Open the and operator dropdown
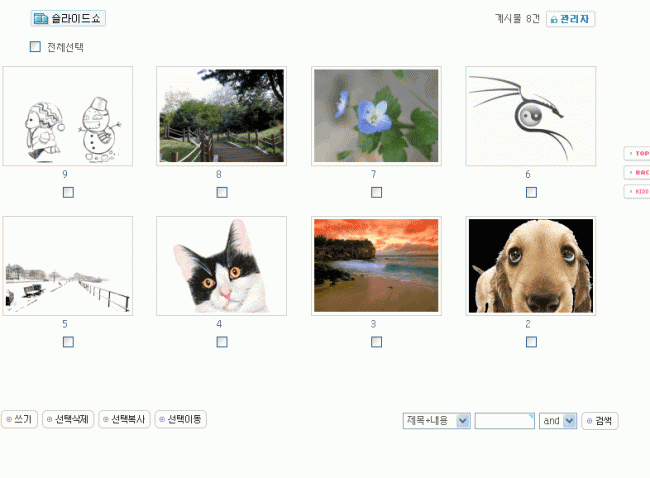 [558, 421]
